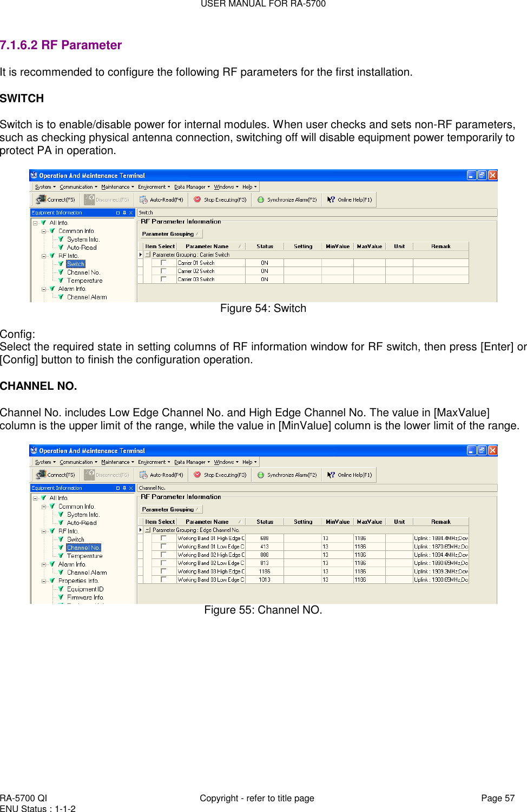Collapse the Properties Info. node in Figure 55
The width and height of the screenshot is (527, 812).
[x=44, y=581]
